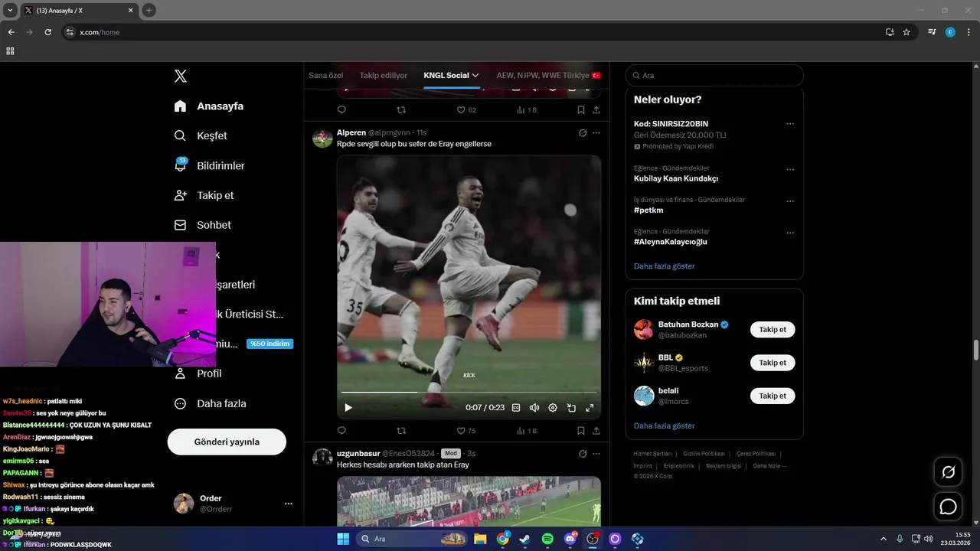Screen dimensions: 980x551
Task: Open more options for #petkm trend
Action: tap(790, 201)
